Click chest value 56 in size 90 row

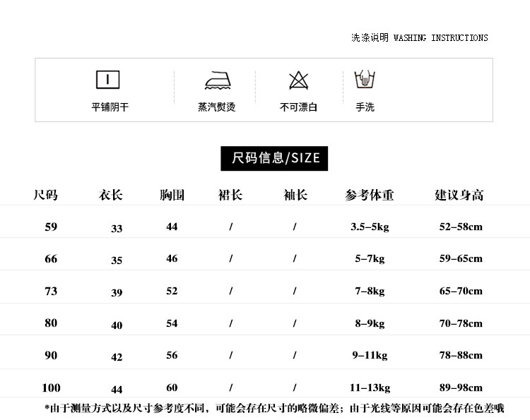(x=172, y=355)
